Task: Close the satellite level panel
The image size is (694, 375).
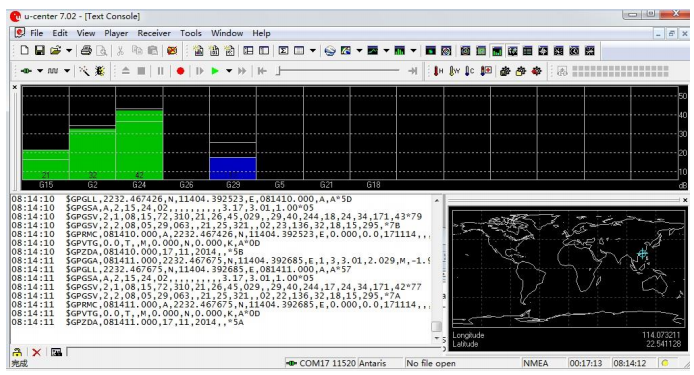Action: point(15,87)
